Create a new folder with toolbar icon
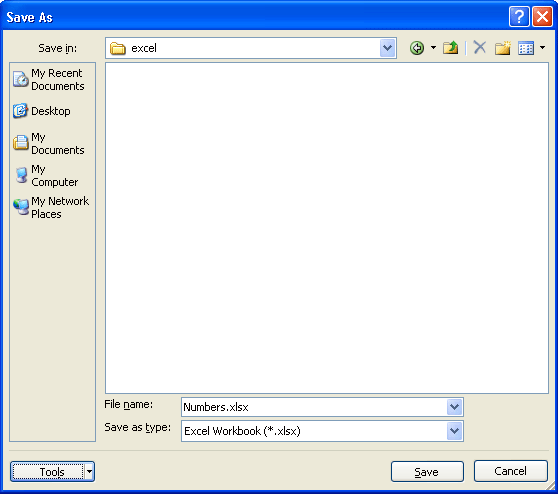This screenshot has width=558, height=494. (x=502, y=48)
